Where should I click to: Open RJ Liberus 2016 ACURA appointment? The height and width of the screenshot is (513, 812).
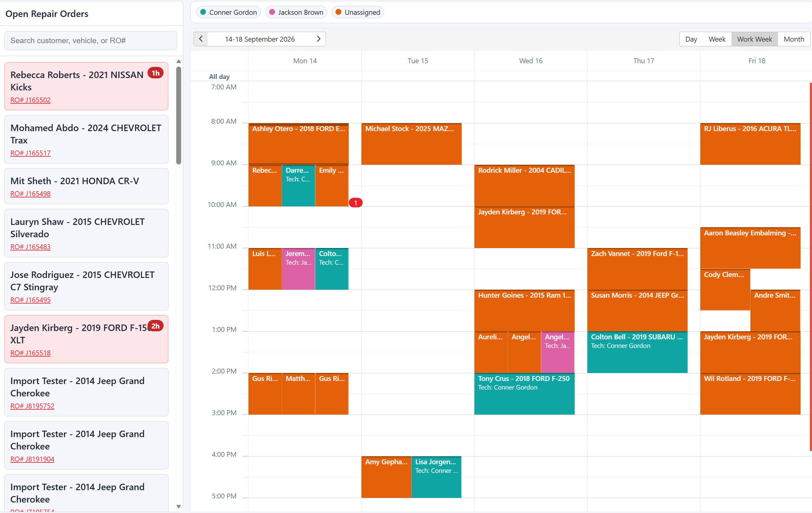point(750,144)
